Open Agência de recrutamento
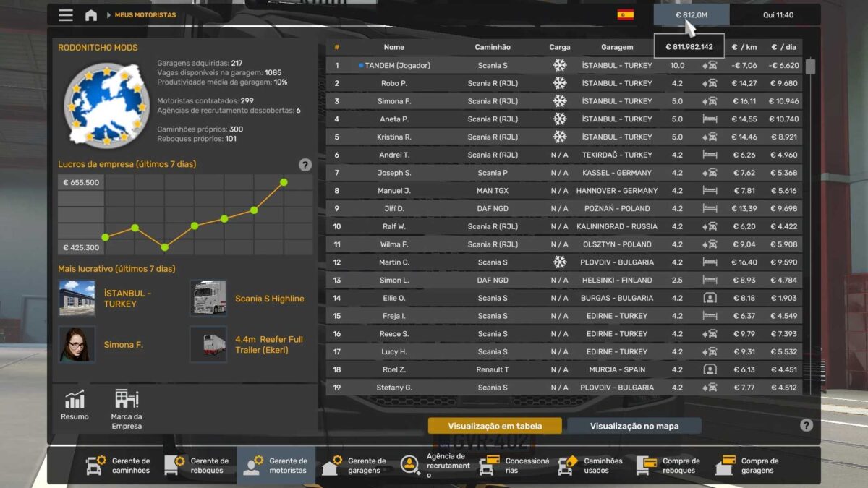Image resolution: width=868 pixels, height=488 pixels. tap(434, 466)
